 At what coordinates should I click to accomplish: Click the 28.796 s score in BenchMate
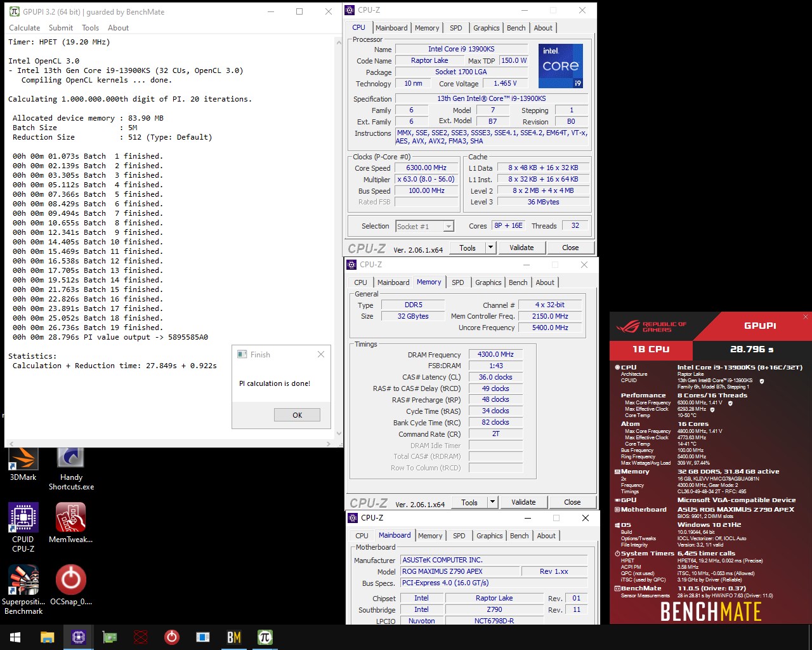(752, 349)
